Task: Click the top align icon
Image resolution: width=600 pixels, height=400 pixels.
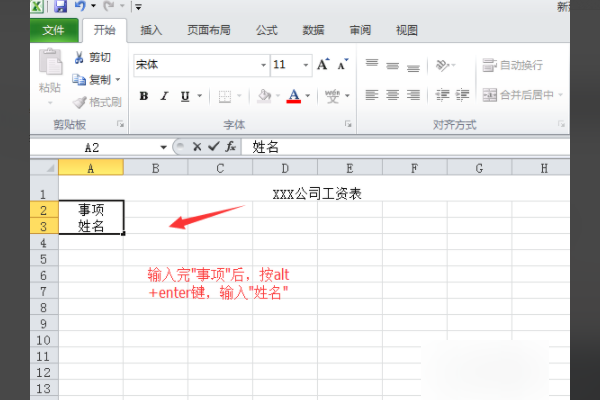Action: pyautogui.click(x=372, y=64)
